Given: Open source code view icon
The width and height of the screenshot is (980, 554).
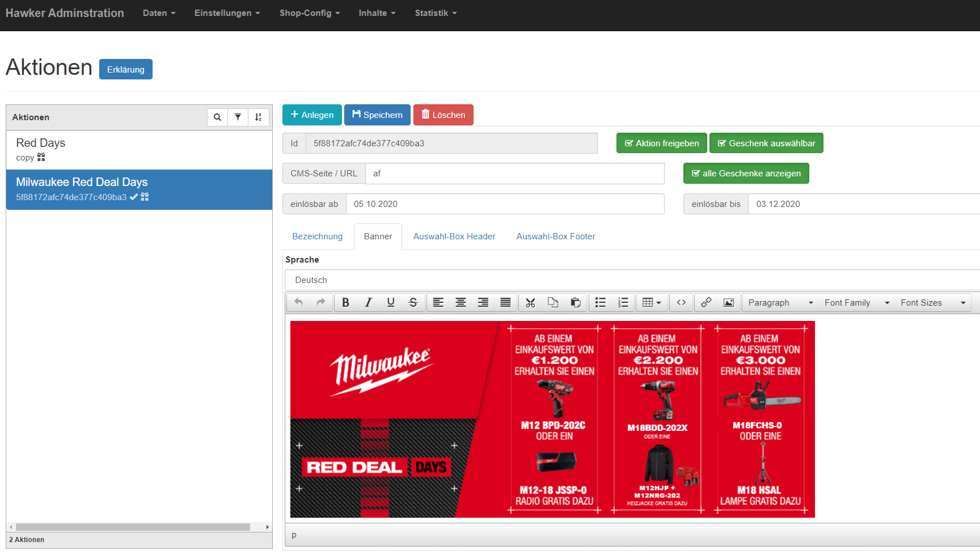Looking at the screenshot, I should tap(681, 303).
